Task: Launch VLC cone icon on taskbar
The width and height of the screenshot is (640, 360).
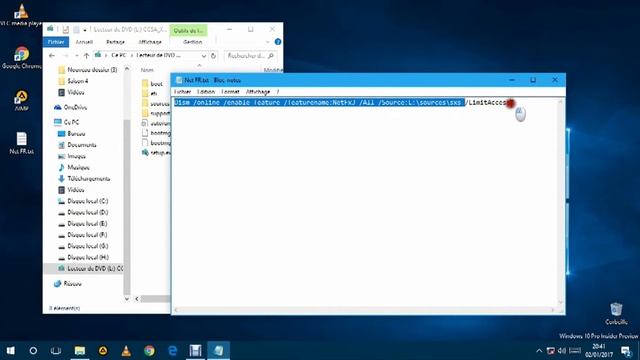Action: click(x=126, y=350)
